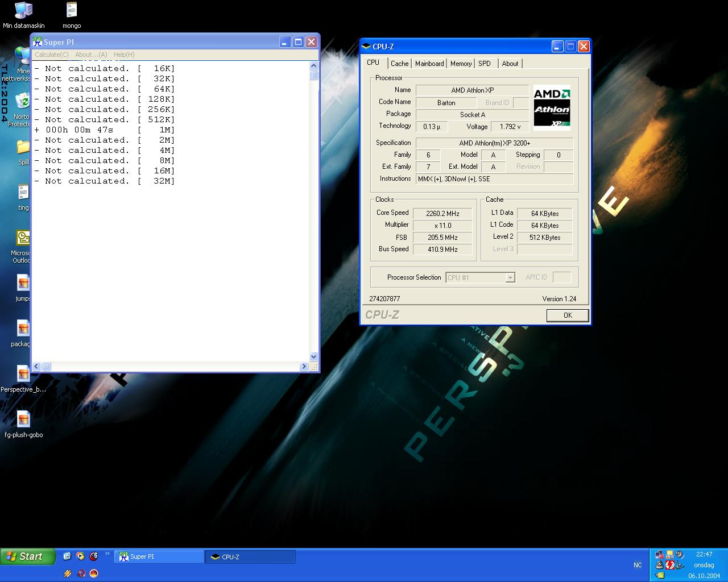Click the Code Name Barton value
Image resolution: width=728 pixels, height=582 pixels.
(x=446, y=103)
